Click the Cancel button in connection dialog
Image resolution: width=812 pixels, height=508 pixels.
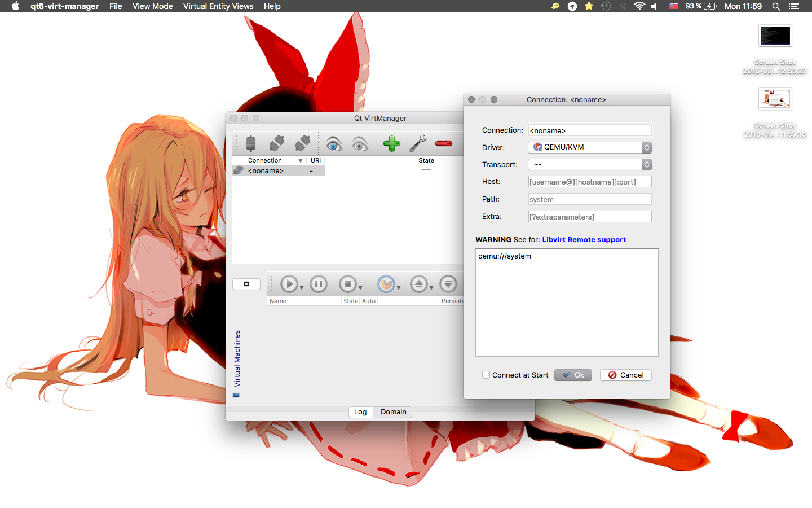pyautogui.click(x=626, y=375)
